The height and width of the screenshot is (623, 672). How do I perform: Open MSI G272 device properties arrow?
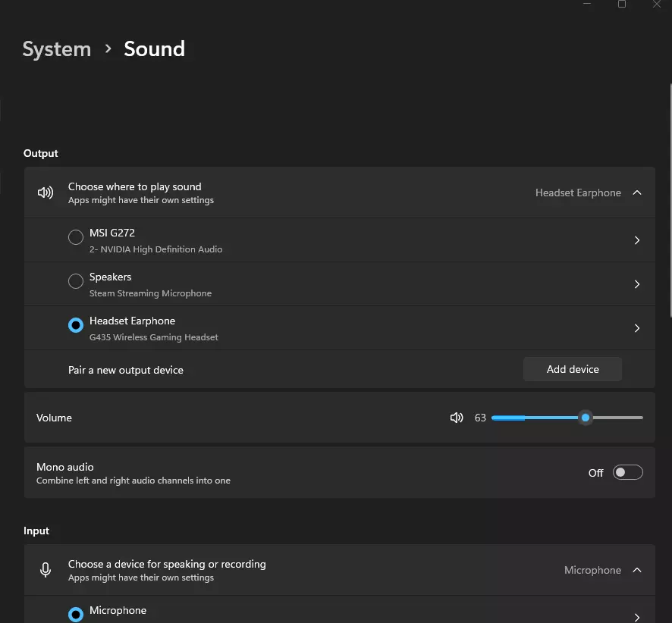click(x=636, y=240)
